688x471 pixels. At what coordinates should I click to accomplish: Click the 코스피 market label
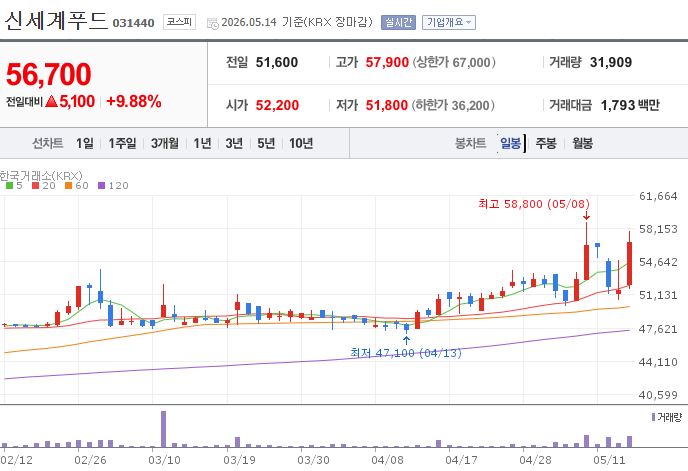point(179,22)
